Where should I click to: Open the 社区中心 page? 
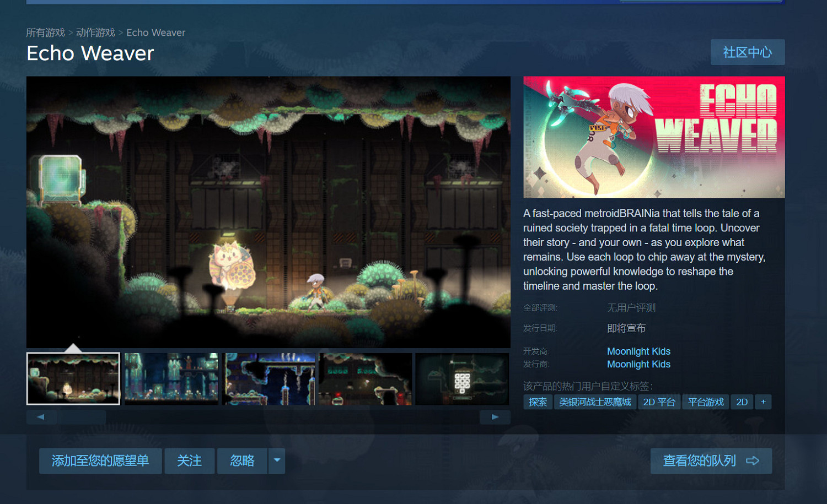[x=747, y=52]
